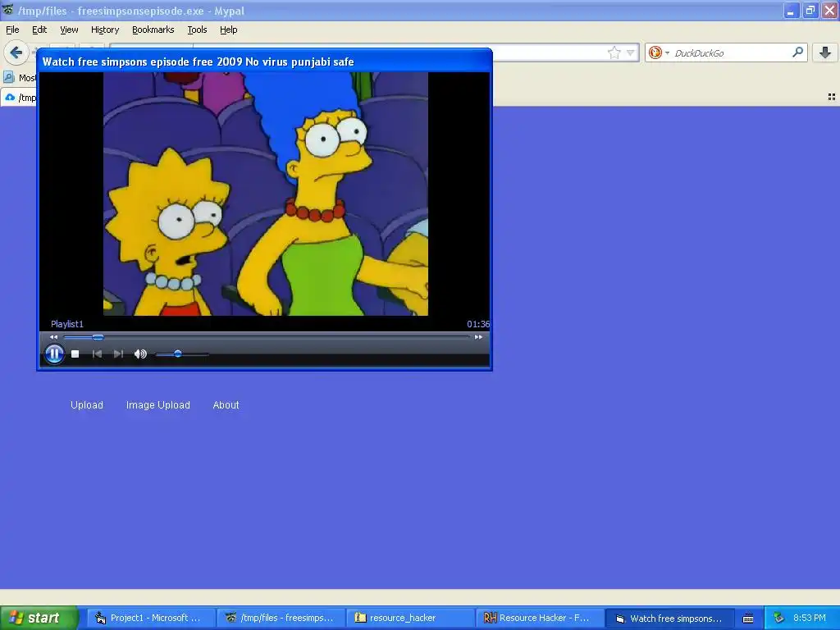840x630 pixels.
Task: Bookmark this page with the star icon
Action: (x=614, y=52)
